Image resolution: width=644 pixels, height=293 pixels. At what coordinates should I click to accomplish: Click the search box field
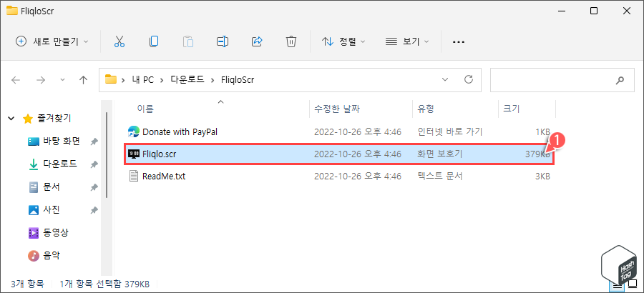click(x=562, y=80)
